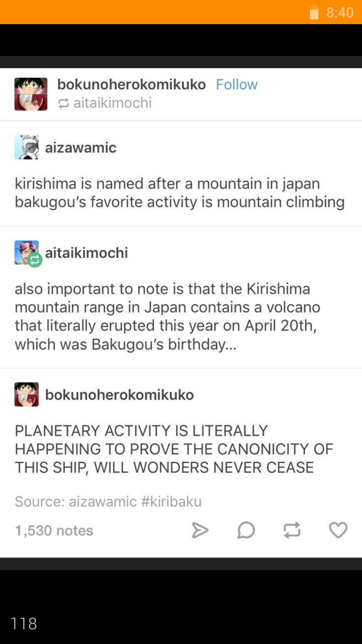Tap the send/share paper plane icon
Screen dimensions: 362x644
pyautogui.click(x=200, y=530)
